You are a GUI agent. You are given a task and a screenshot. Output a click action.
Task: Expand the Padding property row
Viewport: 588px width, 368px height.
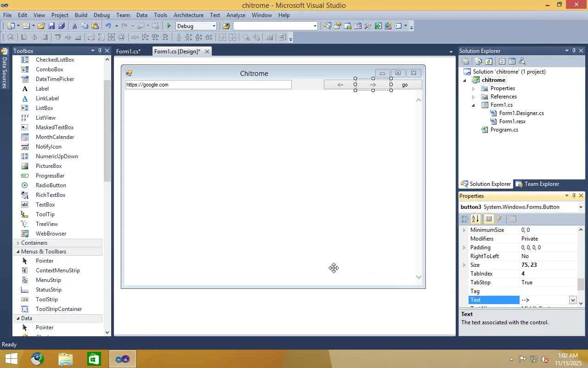point(464,247)
